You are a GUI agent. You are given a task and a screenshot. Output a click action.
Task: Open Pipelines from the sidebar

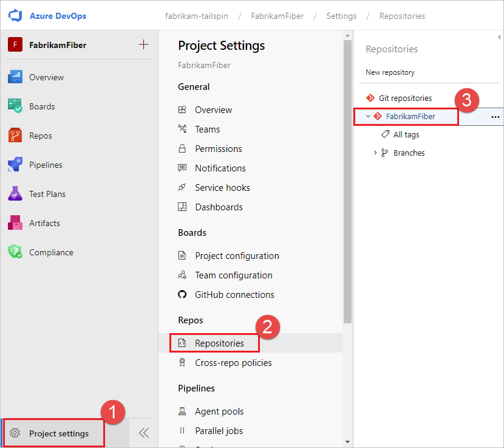(46, 165)
